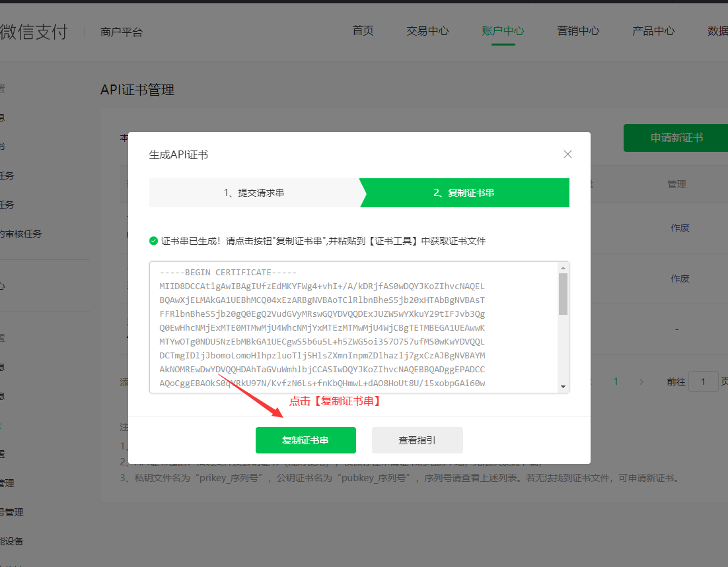
Task: Open the 查看指引 guide button
Action: [x=417, y=440]
